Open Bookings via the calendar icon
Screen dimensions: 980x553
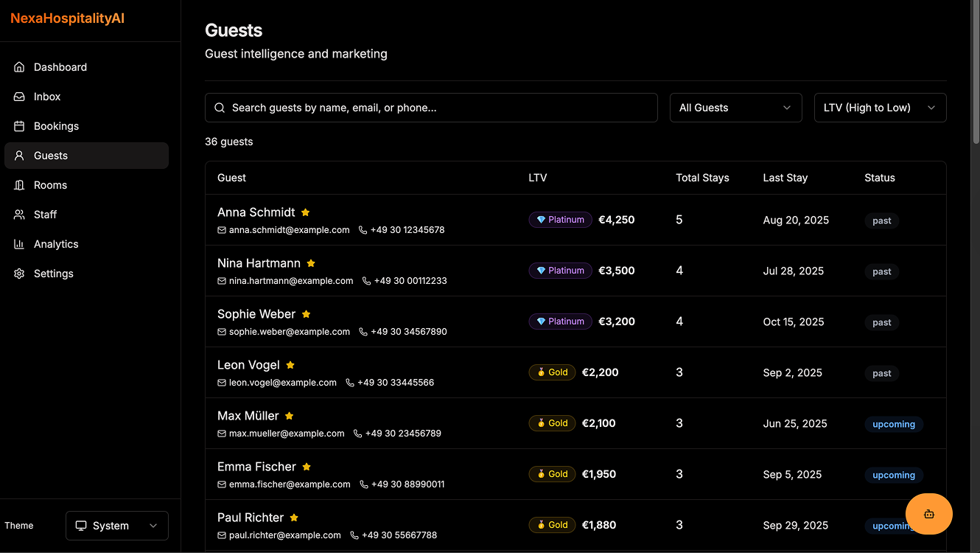pyautogui.click(x=18, y=125)
